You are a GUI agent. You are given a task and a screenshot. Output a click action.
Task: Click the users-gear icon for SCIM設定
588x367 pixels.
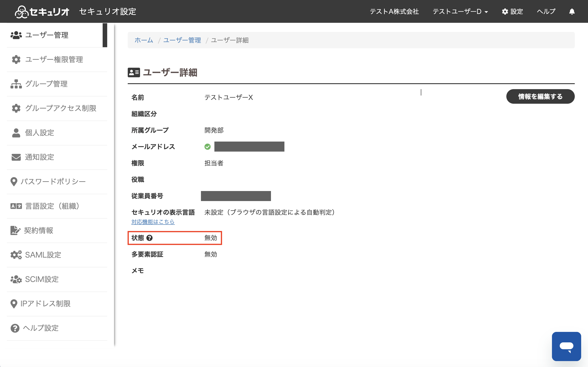[x=16, y=279]
